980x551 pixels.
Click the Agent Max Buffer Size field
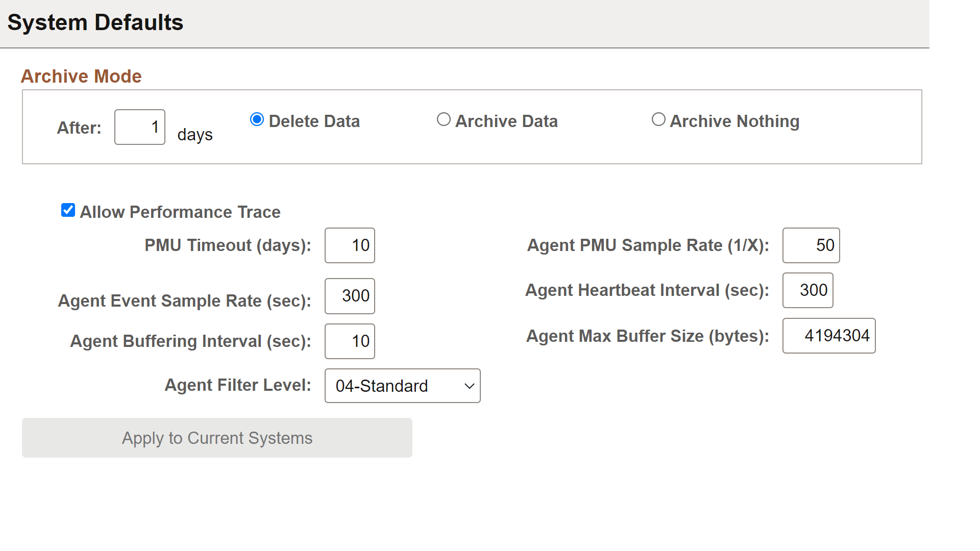828,335
